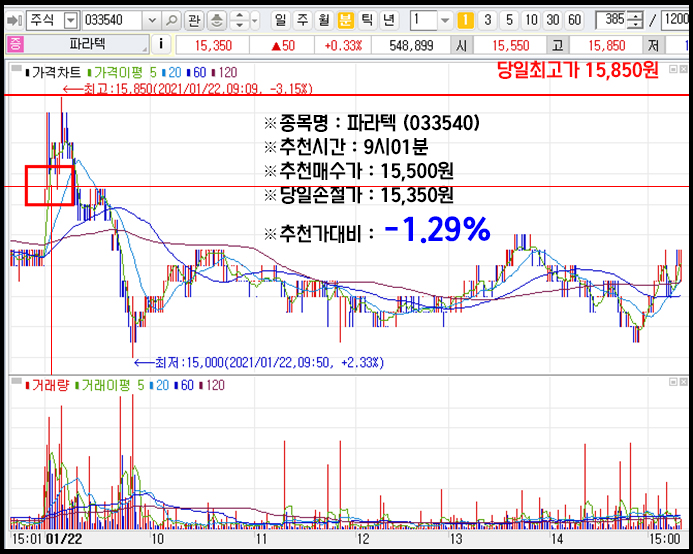Click the volume value 548,899

(x=411, y=46)
